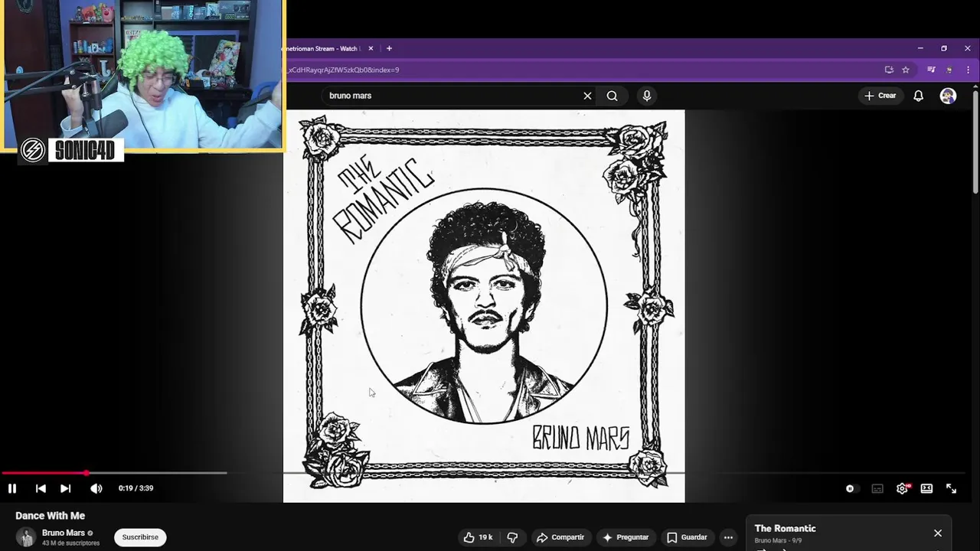This screenshot has width=980, height=551.
Task: Click The Romantic album art video
Action: [x=484, y=306]
